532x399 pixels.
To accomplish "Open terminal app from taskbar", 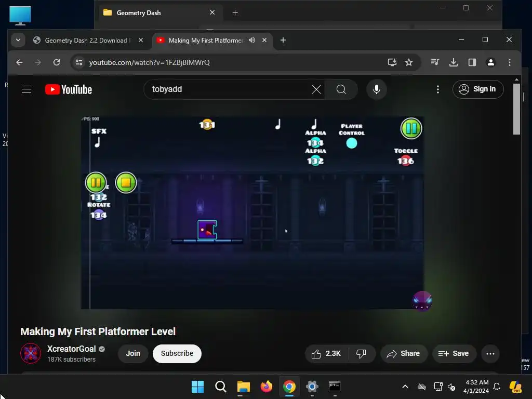I will tap(335, 387).
